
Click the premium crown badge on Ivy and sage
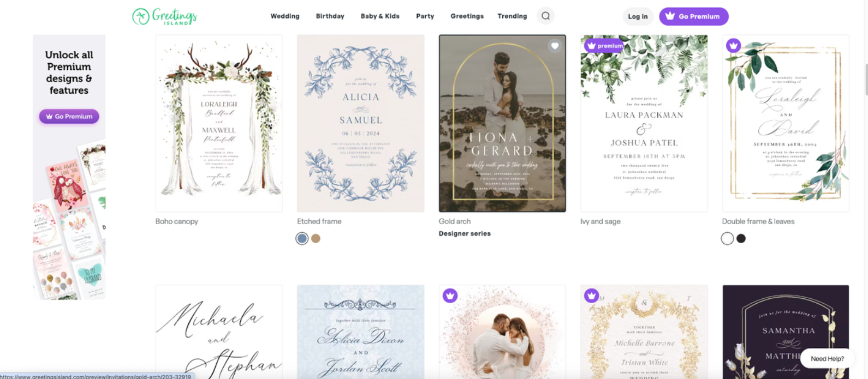coord(604,46)
